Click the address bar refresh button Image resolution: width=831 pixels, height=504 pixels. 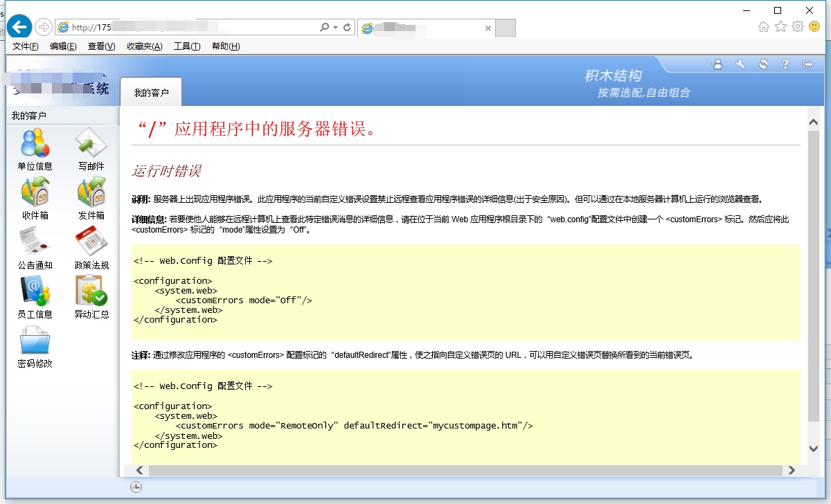347,28
